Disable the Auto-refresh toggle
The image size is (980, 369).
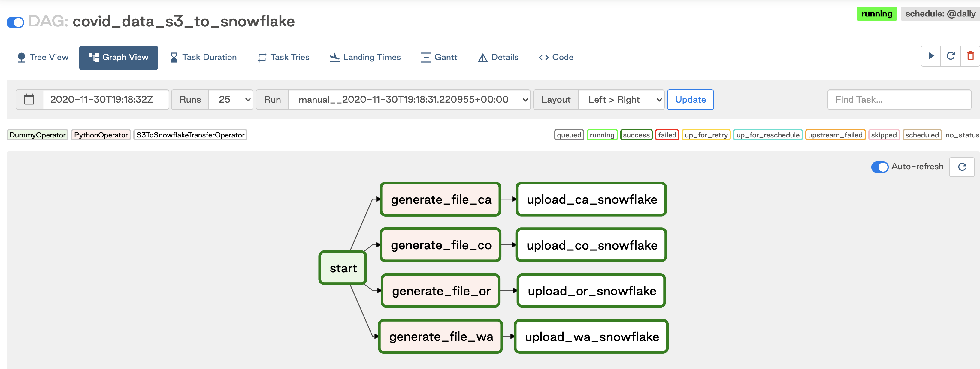[879, 167]
